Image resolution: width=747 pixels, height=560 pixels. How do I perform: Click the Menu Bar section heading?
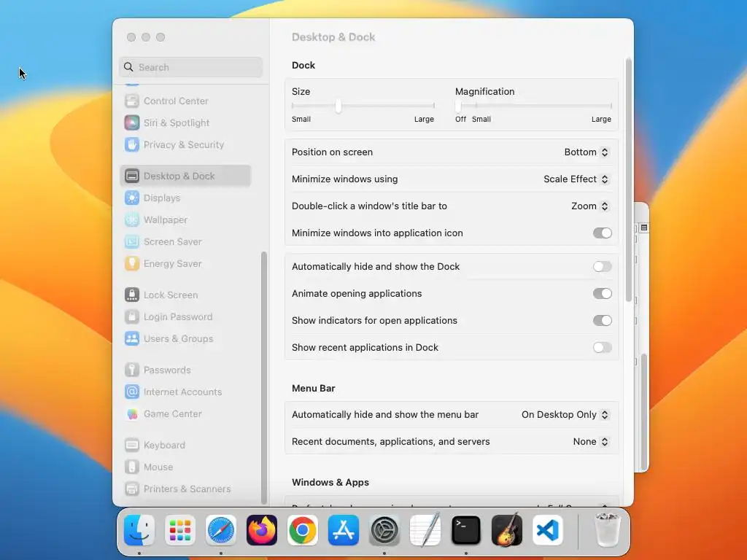point(314,389)
